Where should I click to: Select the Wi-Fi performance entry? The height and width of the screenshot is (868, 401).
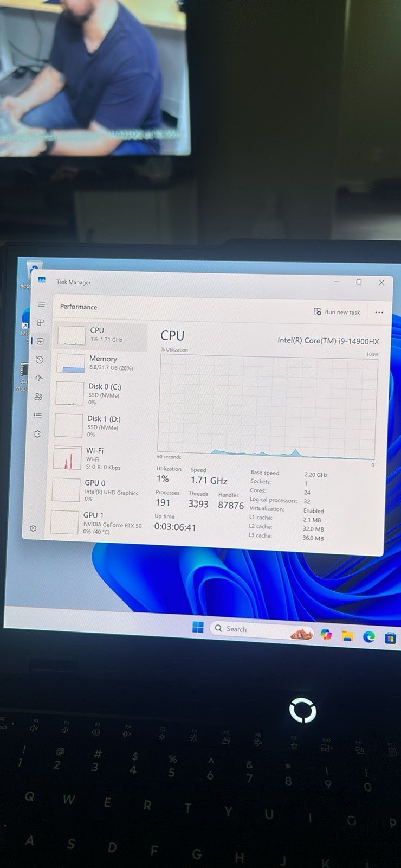(98, 458)
